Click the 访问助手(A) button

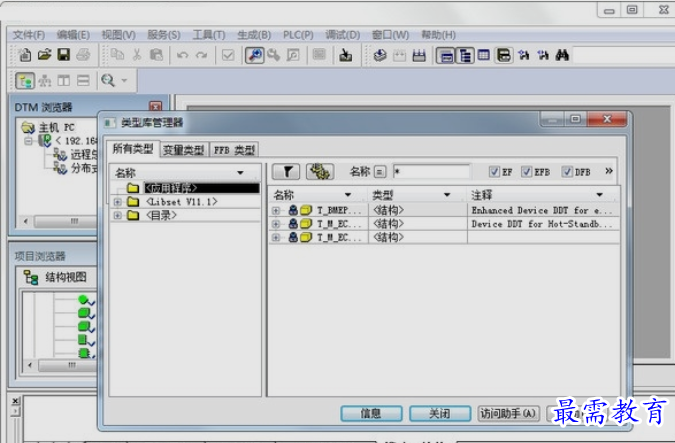508,414
